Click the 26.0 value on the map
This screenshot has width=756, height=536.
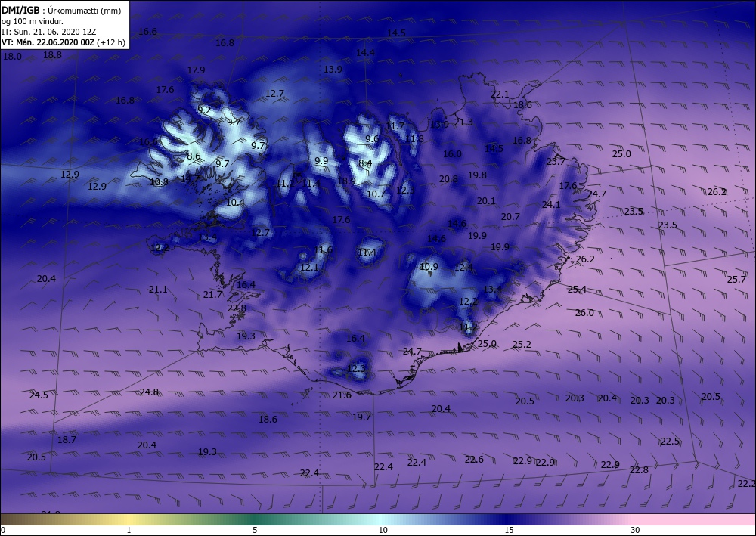click(x=584, y=312)
